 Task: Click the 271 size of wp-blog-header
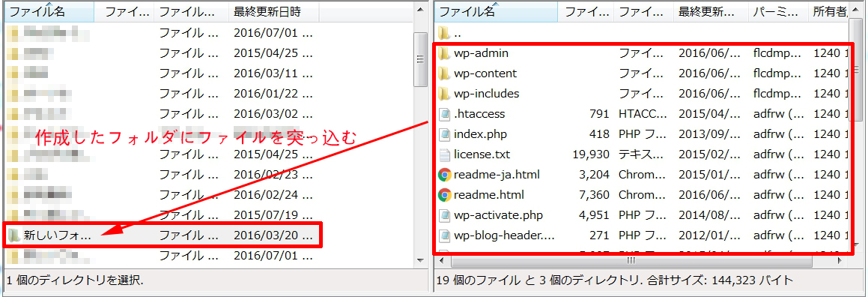(600, 235)
